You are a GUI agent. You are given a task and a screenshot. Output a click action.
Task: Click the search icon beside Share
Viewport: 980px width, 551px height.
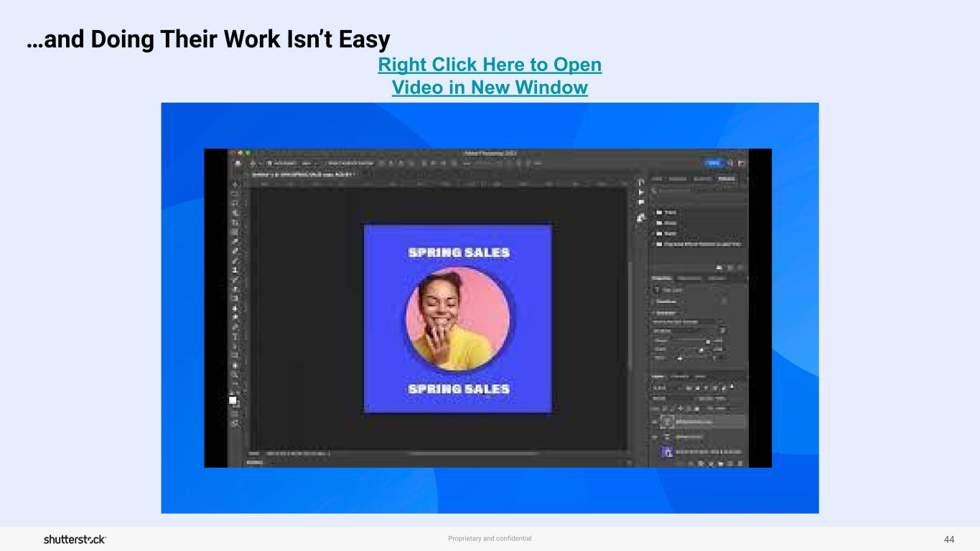coord(730,164)
